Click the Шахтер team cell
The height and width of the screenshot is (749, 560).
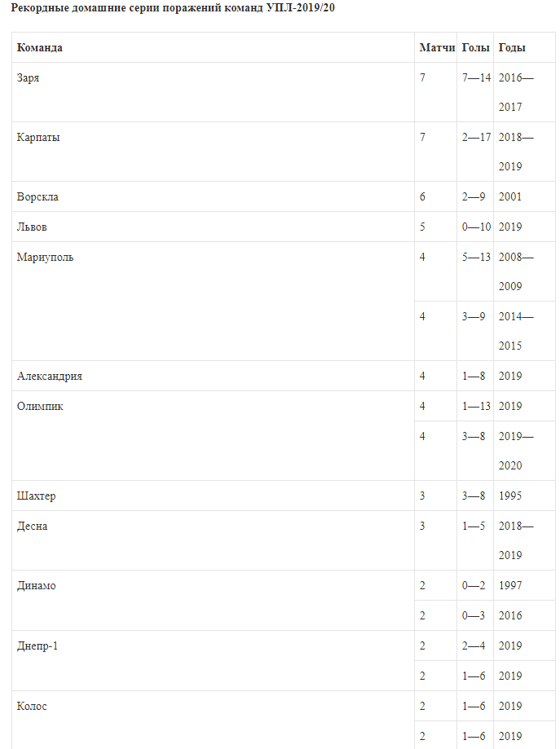(36, 496)
